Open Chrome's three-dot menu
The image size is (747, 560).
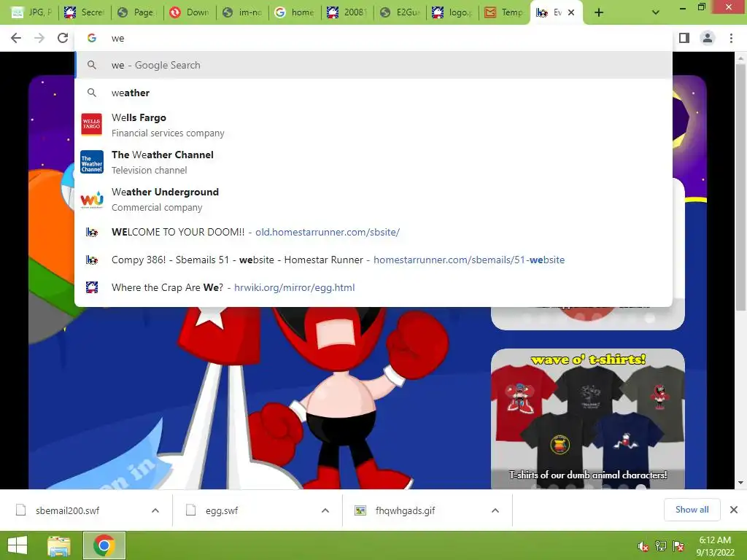tap(731, 38)
